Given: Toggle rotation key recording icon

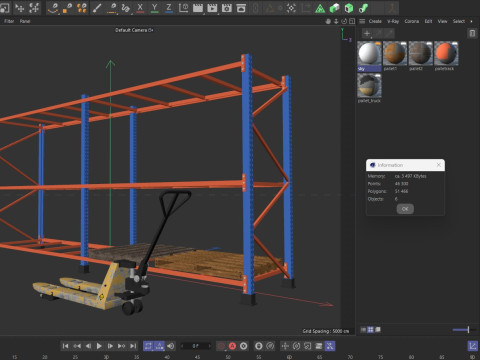Looking at the screenshot, I should (296, 346).
